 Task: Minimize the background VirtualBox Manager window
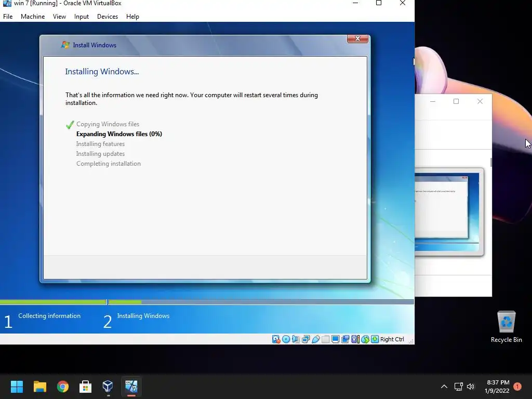tap(433, 101)
